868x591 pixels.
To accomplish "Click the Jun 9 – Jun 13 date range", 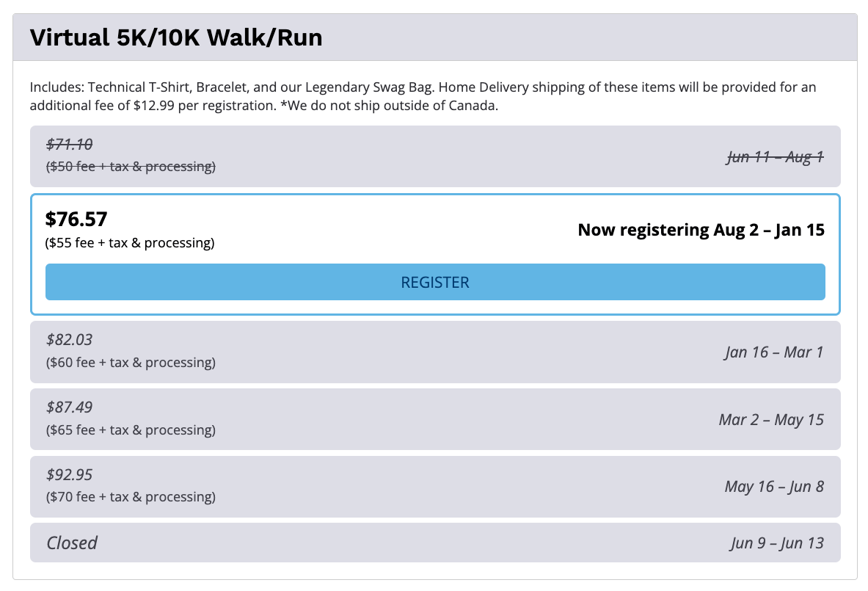I will coord(777,543).
